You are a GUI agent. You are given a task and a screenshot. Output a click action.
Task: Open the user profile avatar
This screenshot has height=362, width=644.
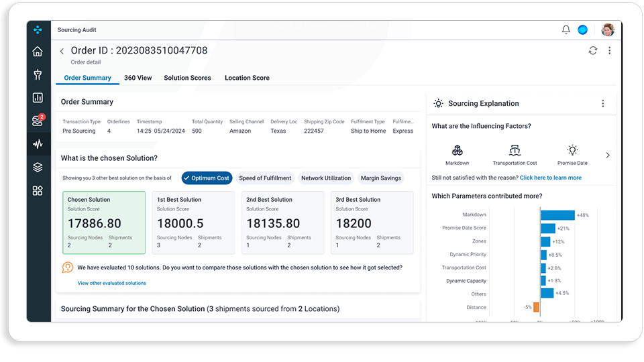[608, 29]
